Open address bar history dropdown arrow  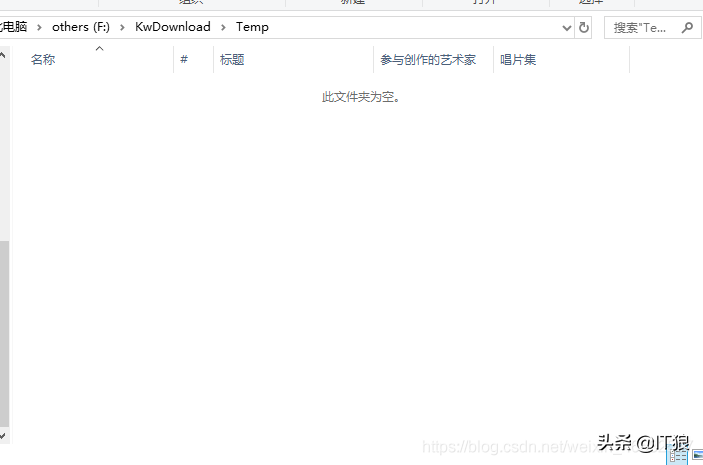pos(566,28)
